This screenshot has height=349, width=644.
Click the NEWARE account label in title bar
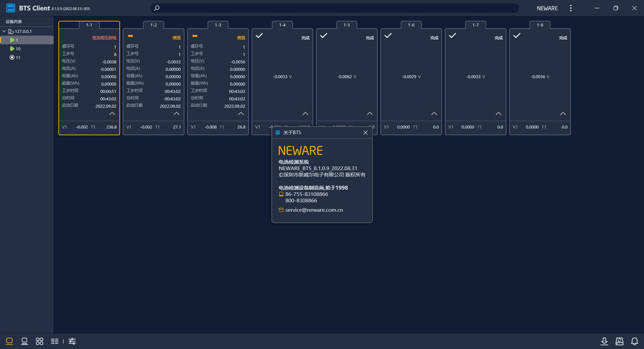[x=547, y=8]
